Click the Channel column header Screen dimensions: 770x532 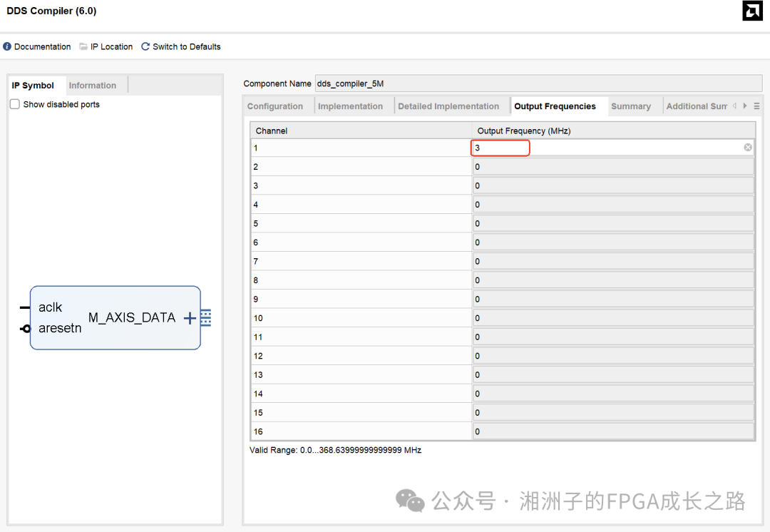361,131
